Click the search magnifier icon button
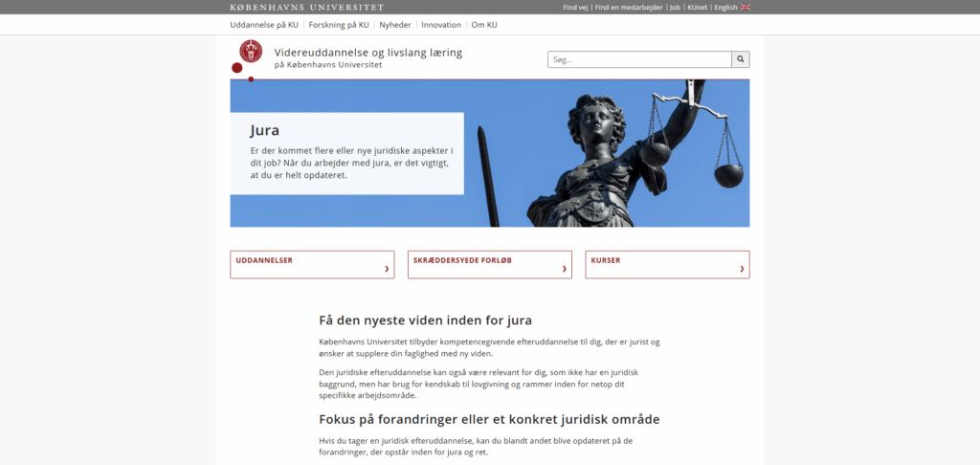The image size is (980, 465). 741,59
